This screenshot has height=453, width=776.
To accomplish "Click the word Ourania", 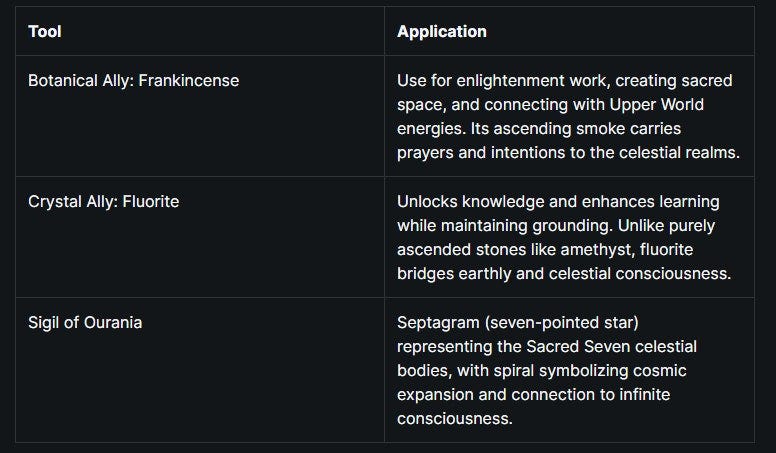I will [113, 322].
